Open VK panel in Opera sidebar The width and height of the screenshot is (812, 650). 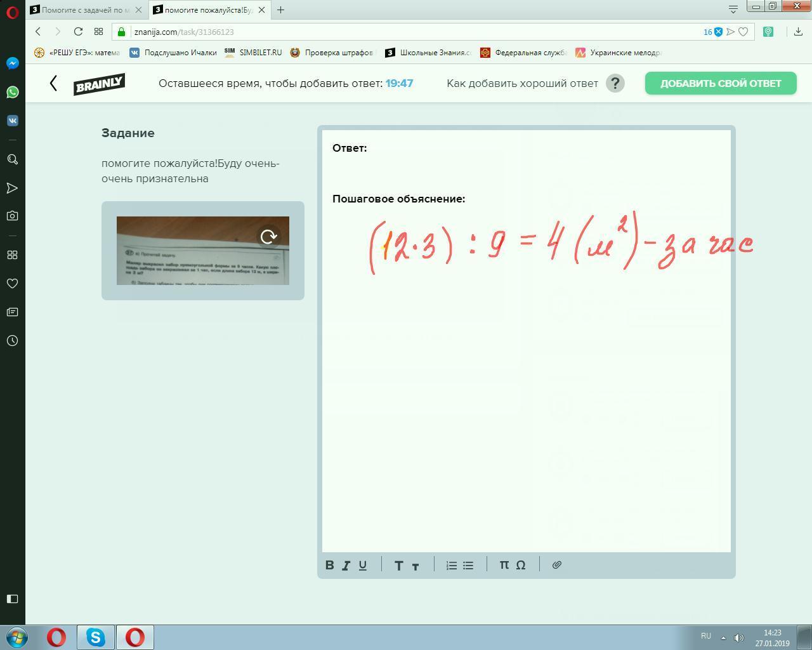[12, 121]
